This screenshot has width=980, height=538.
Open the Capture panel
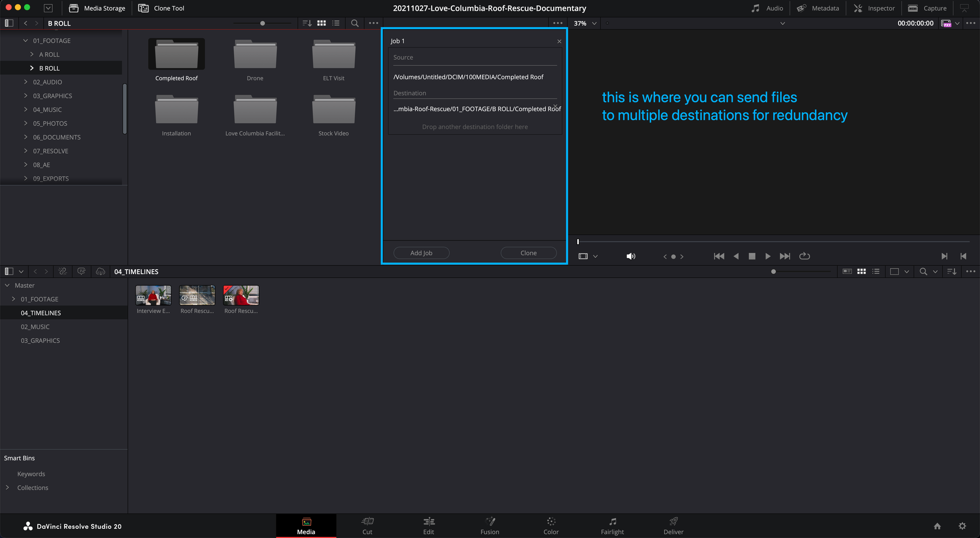(927, 8)
